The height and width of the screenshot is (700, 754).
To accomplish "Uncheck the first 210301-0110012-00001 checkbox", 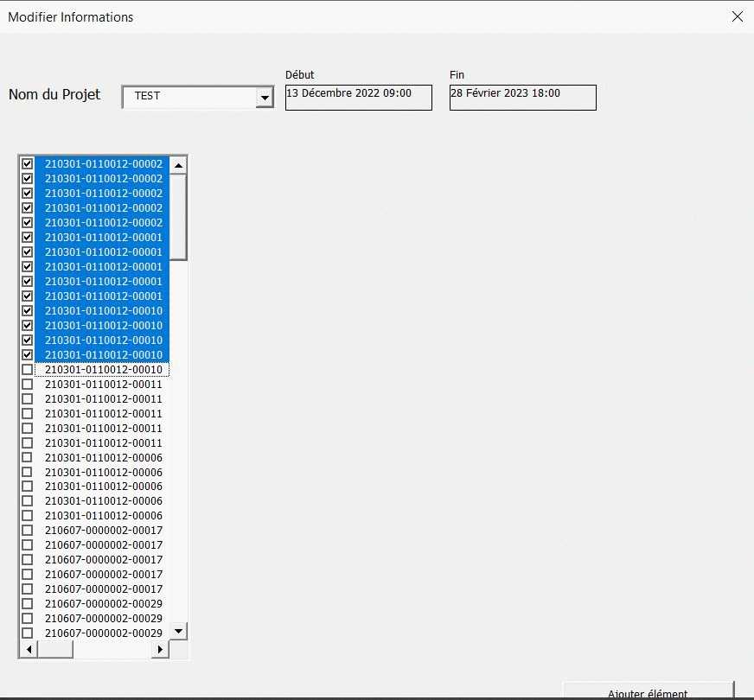I will click(x=28, y=238).
